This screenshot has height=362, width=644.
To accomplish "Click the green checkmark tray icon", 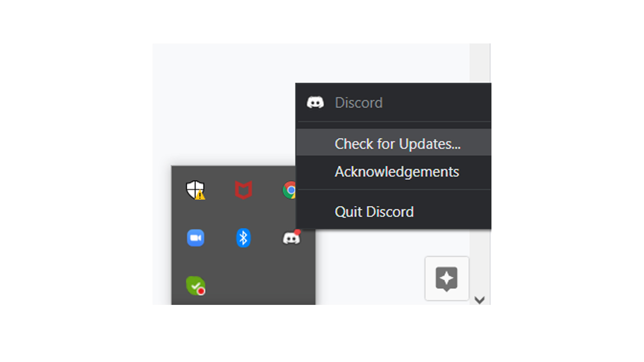I will [196, 286].
